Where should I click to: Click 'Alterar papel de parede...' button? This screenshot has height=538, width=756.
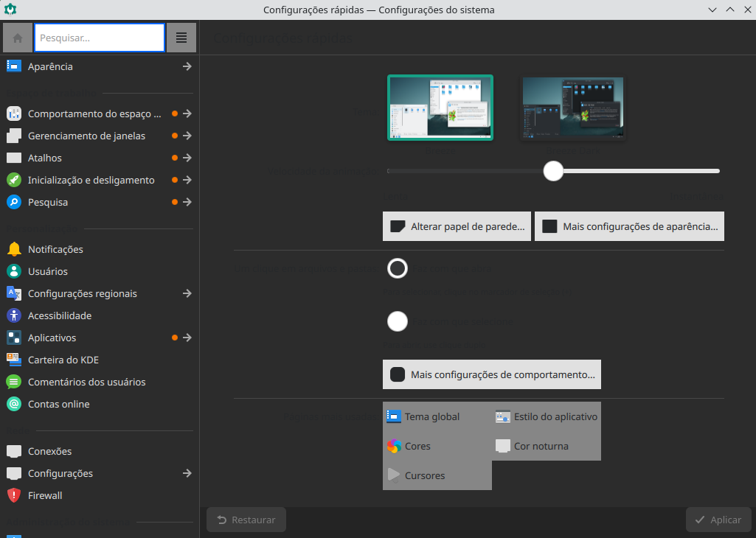click(x=457, y=226)
